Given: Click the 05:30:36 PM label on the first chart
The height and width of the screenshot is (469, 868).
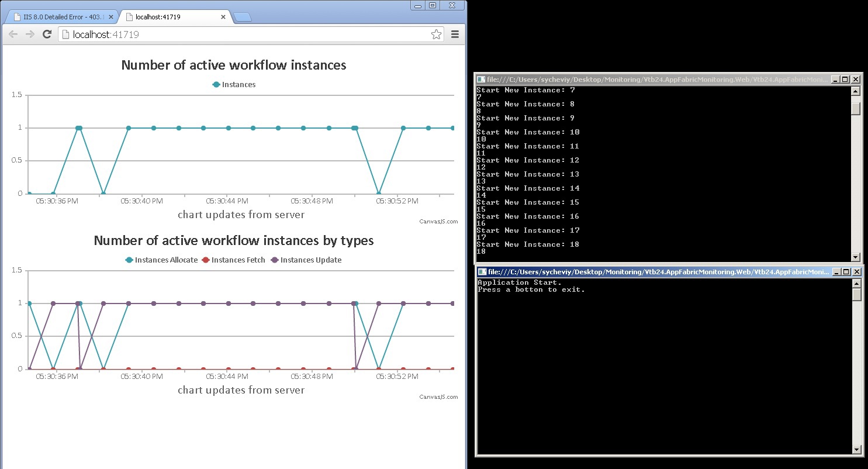Looking at the screenshot, I should pos(57,201).
